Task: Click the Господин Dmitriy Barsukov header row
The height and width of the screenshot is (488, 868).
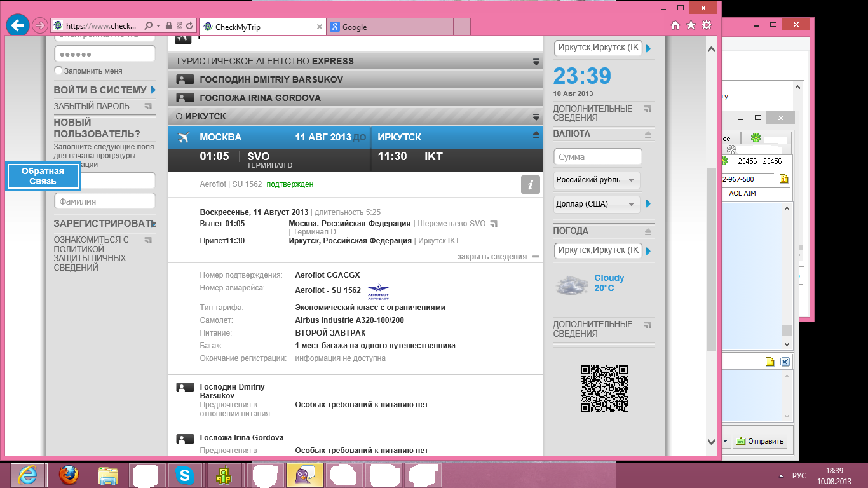Action: click(356, 80)
